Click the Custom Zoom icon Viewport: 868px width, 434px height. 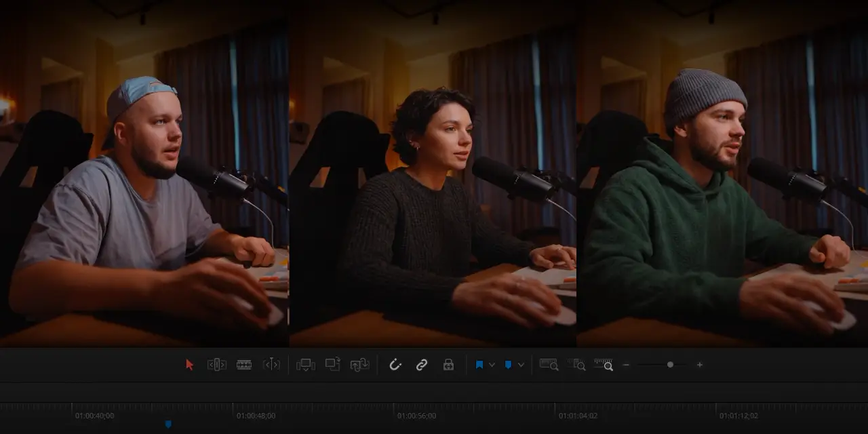tap(604, 365)
